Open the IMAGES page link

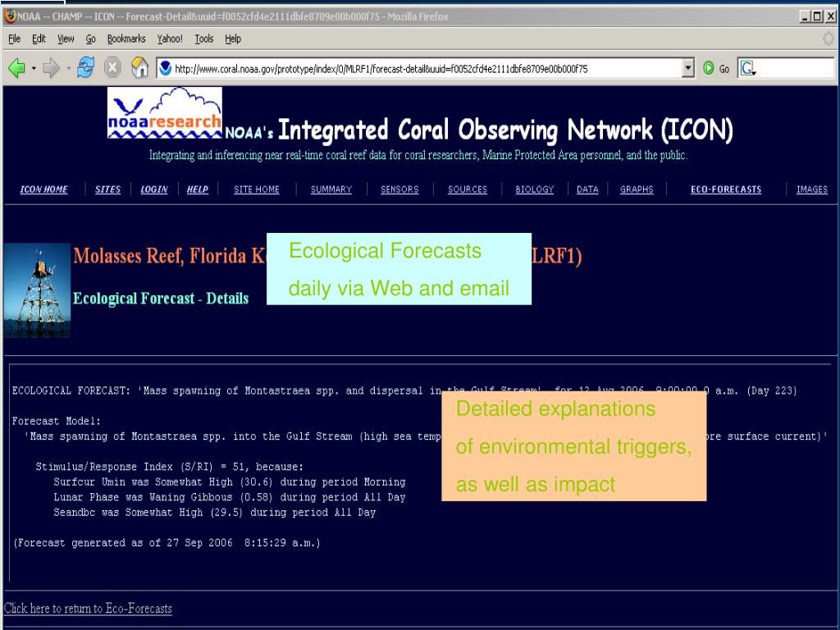point(811,189)
